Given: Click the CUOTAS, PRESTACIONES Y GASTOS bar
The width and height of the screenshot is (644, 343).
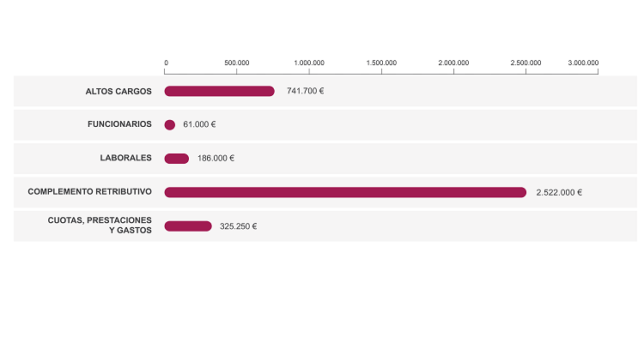Looking at the screenshot, I should 188,226.
